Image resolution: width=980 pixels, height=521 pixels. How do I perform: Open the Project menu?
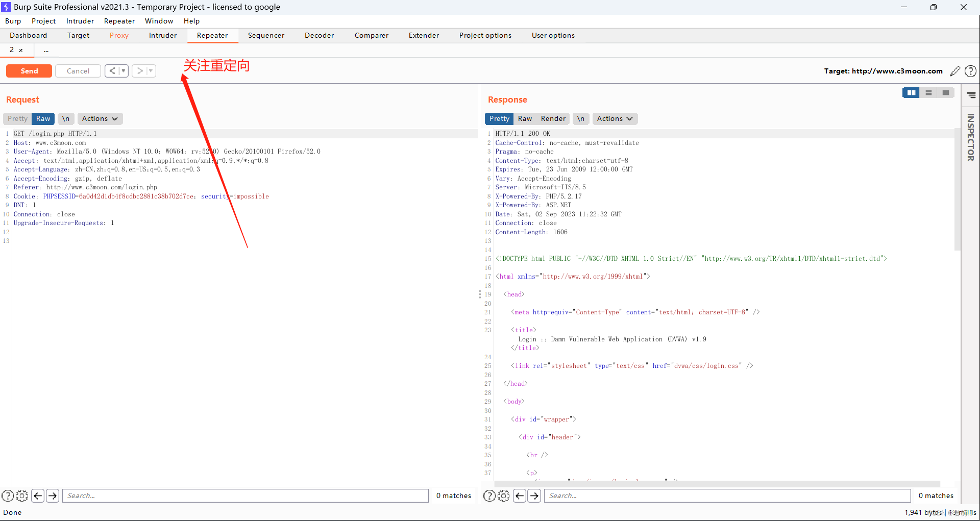[43, 21]
